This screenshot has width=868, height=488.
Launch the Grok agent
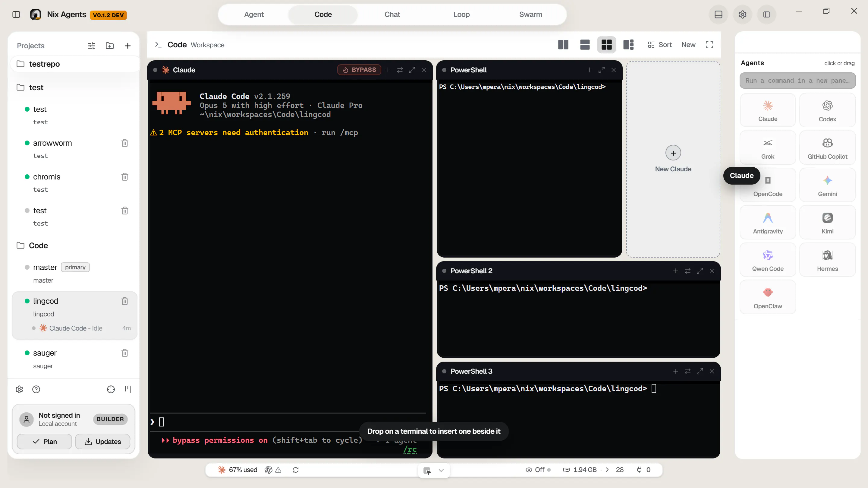[x=768, y=148]
